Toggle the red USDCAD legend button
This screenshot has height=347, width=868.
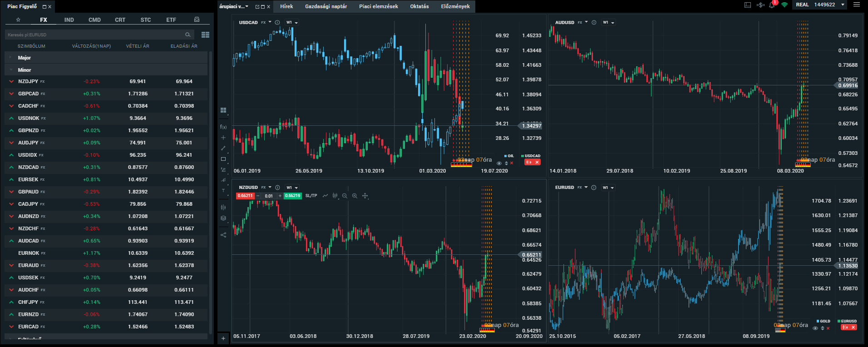(x=532, y=162)
